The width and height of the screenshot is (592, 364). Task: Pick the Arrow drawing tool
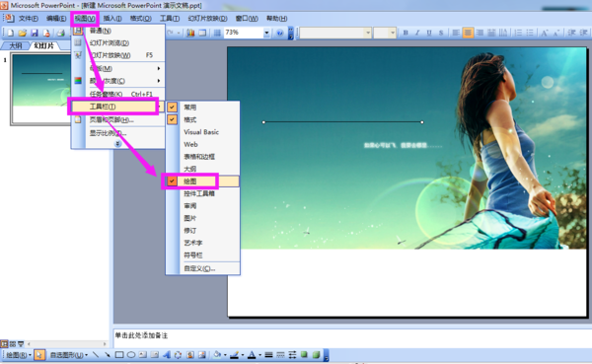pos(108,354)
